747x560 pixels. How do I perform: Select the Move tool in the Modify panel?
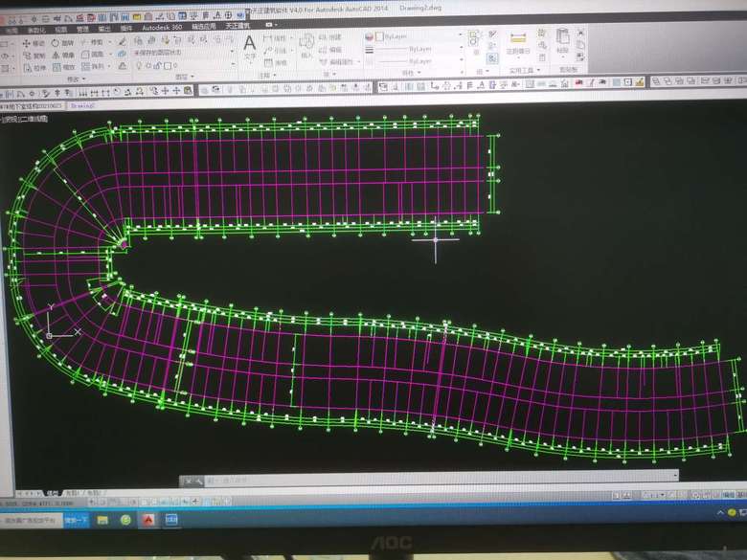[x=34, y=43]
